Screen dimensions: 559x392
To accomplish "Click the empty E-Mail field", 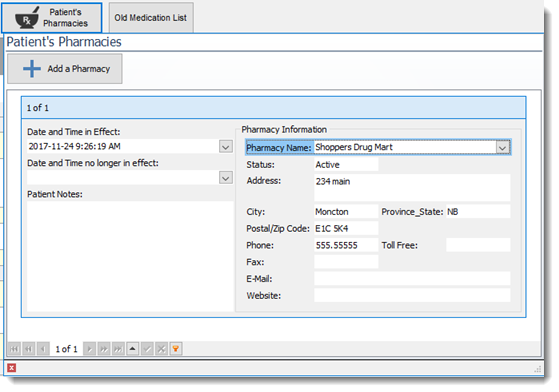I will pos(412,279).
